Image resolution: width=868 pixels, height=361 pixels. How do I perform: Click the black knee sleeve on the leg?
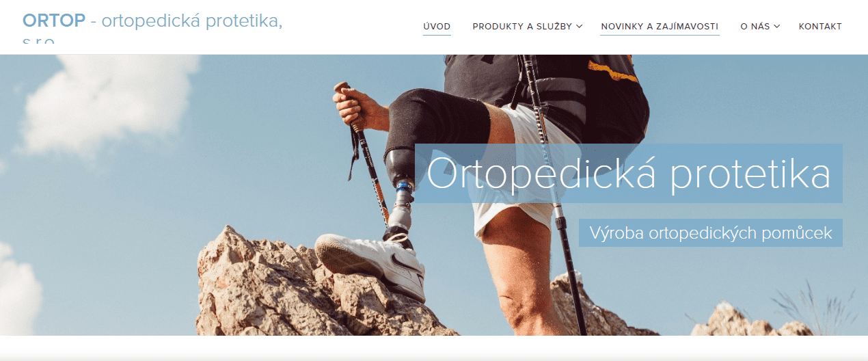click(x=437, y=123)
